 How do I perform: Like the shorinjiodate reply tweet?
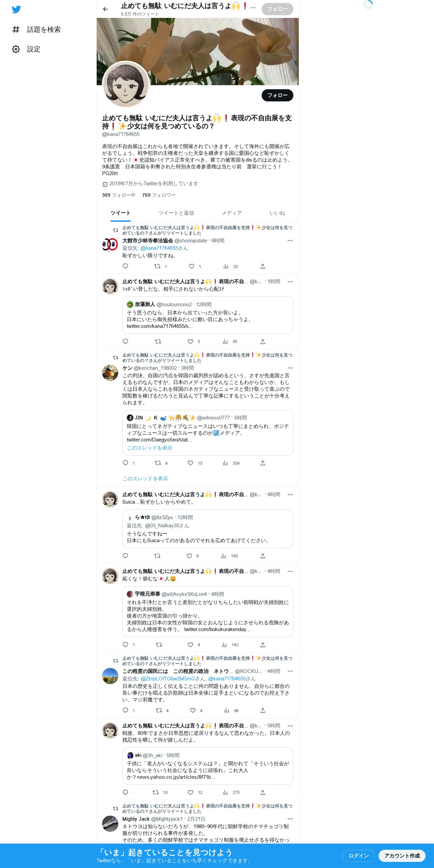coord(192,266)
